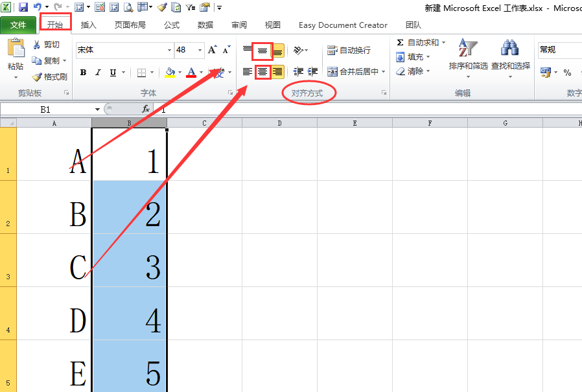Select the cell containing letter D

coord(54,314)
